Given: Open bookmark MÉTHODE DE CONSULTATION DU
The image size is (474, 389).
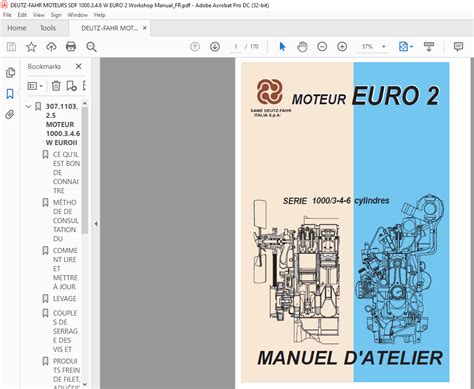Looking at the screenshot, I should 66,220.
